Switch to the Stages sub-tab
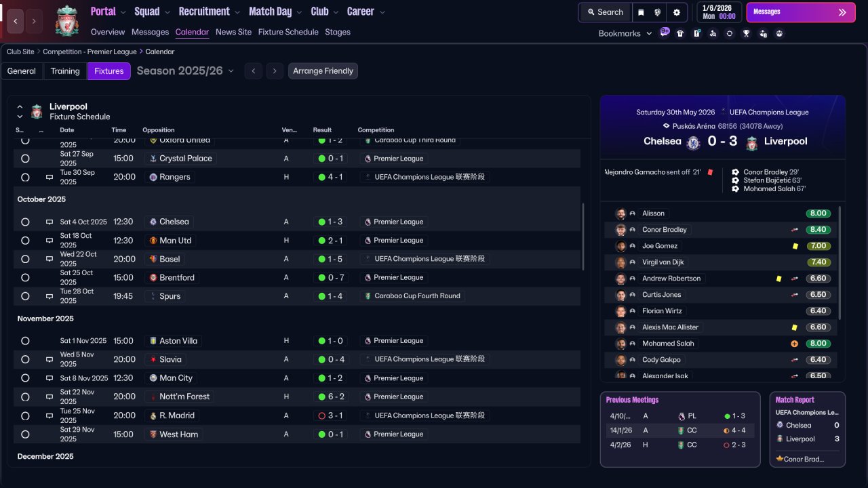The width and height of the screenshot is (868, 488). point(338,32)
